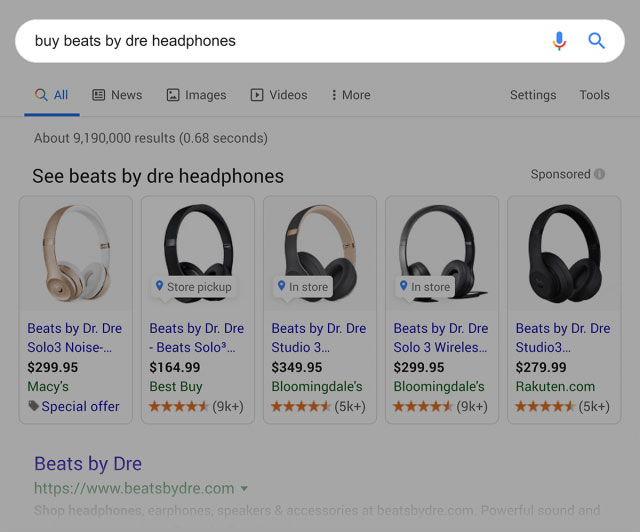Open the Studio 3 gold-black headphones thumbnail
Viewport: 640px width, 532px height.
[x=320, y=253]
